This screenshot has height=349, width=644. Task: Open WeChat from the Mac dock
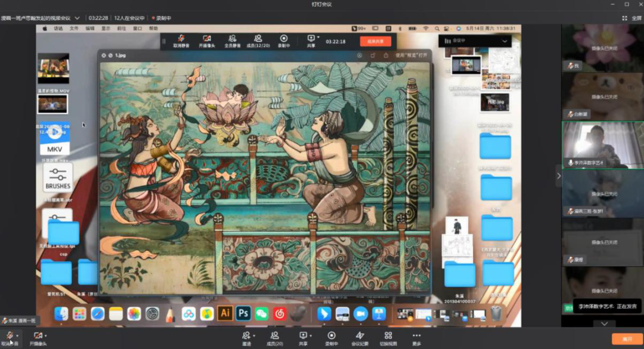click(261, 314)
